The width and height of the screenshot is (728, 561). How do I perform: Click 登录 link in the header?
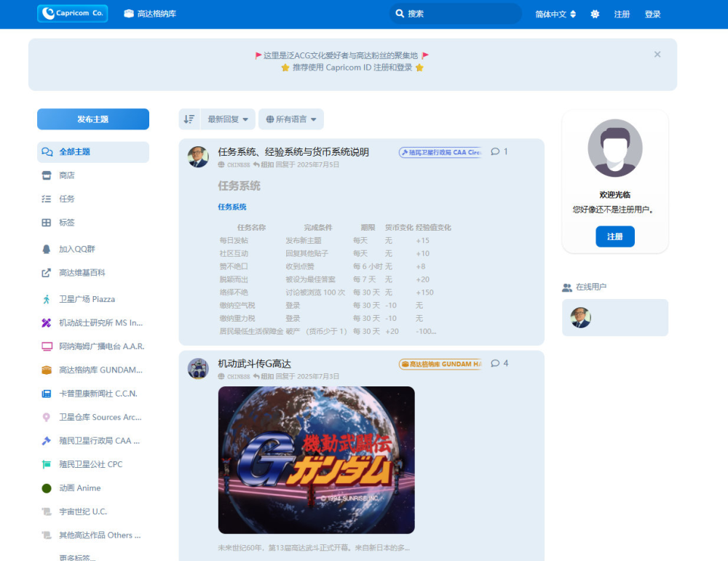click(x=652, y=14)
